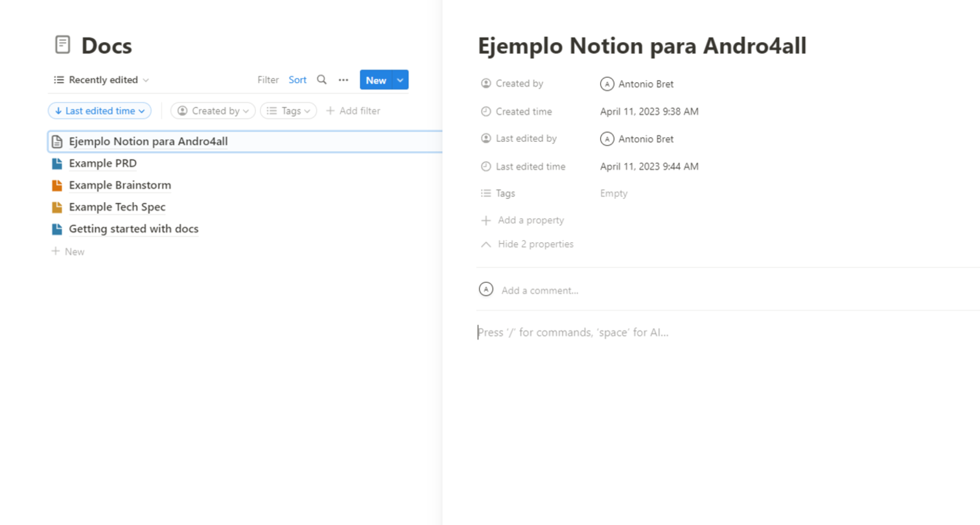Open the three-dots view options menu
This screenshot has width=980, height=525.
tap(344, 80)
